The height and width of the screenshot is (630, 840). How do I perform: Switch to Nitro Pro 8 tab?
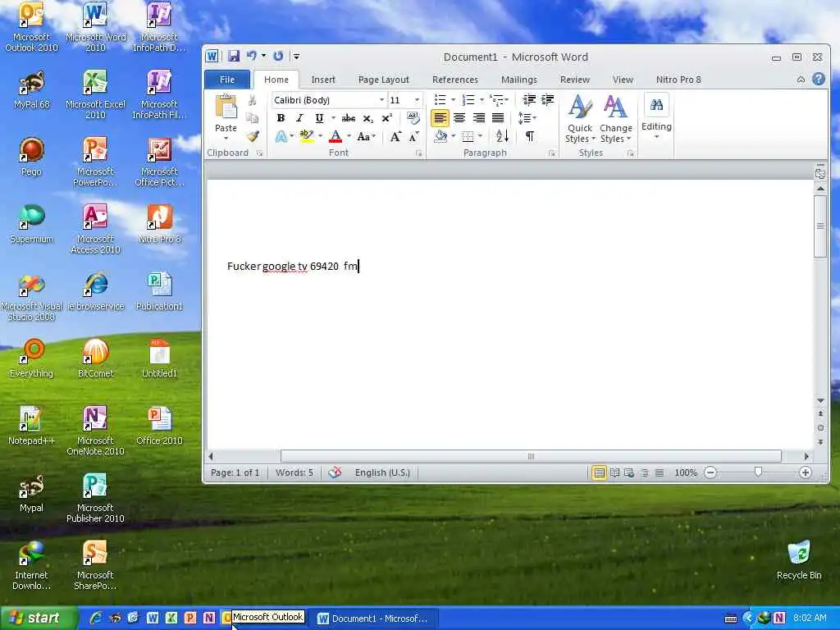pyautogui.click(x=678, y=80)
